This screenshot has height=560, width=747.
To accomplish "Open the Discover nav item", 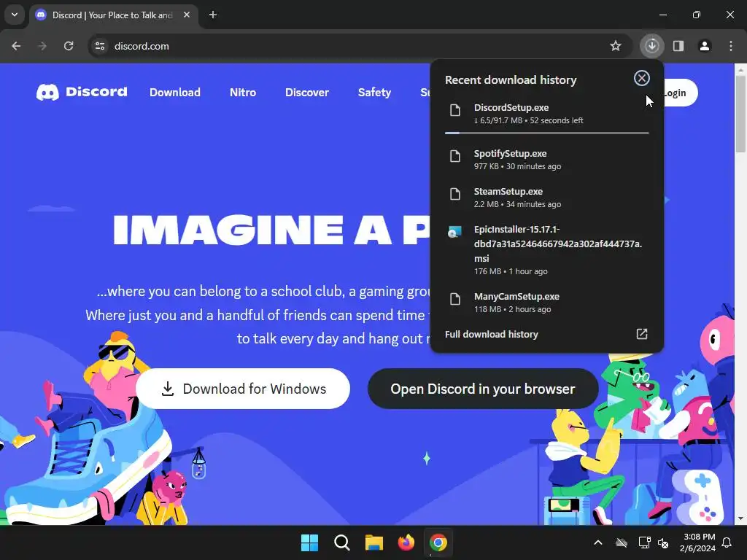I will (x=307, y=93).
